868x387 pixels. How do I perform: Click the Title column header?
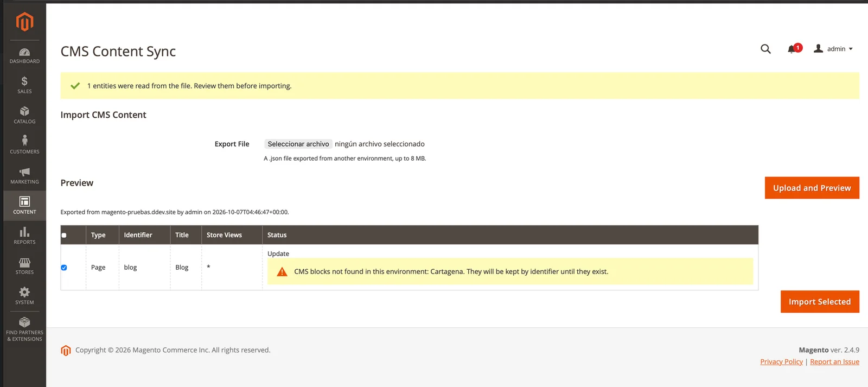coord(186,235)
